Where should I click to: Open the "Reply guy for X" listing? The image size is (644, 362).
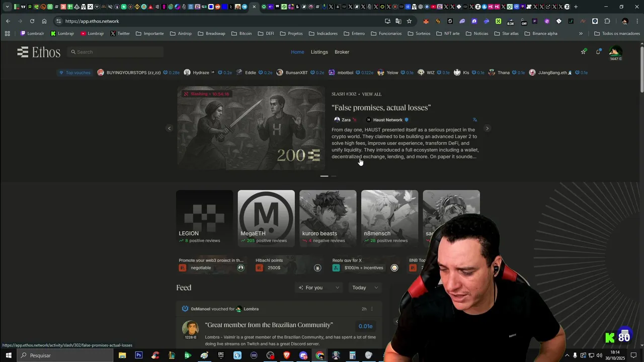[x=366, y=264]
